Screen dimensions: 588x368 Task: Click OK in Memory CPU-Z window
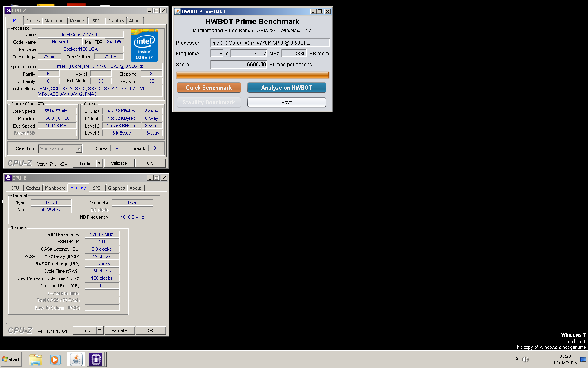click(x=150, y=330)
